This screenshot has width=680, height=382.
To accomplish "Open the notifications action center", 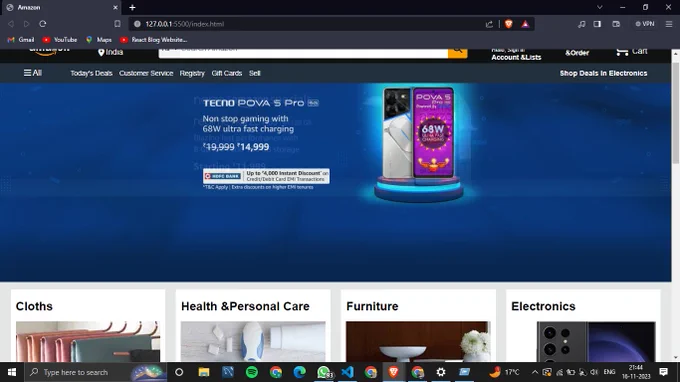I will [664, 372].
